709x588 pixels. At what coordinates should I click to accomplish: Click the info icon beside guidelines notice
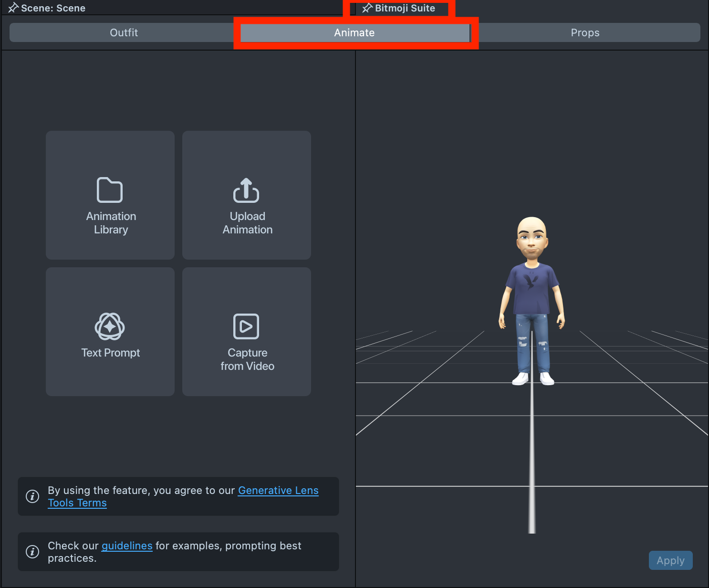[x=32, y=552]
